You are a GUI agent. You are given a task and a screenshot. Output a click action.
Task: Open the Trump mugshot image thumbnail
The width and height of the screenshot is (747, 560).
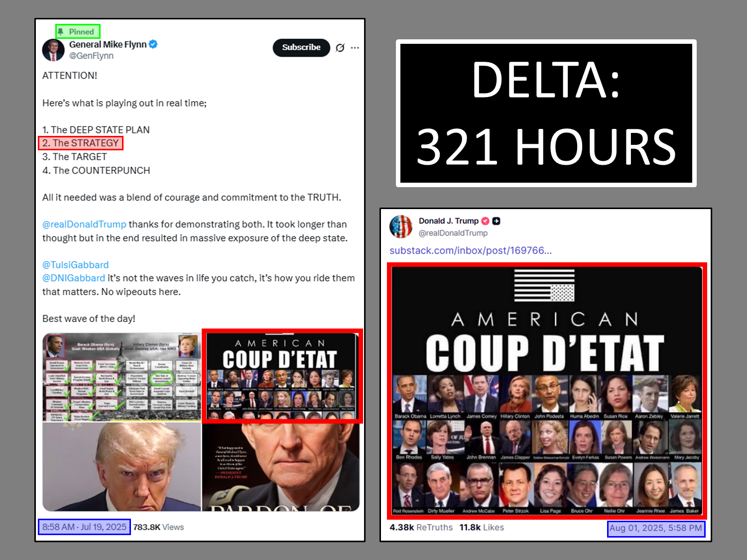(x=122, y=467)
